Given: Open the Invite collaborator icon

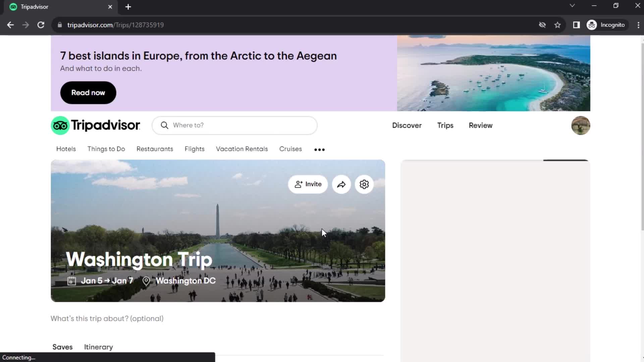Looking at the screenshot, I should click(x=308, y=184).
